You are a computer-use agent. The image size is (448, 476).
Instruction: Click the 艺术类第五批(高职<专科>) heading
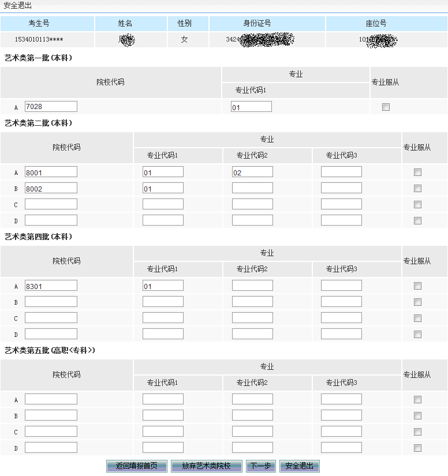[50, 350]
